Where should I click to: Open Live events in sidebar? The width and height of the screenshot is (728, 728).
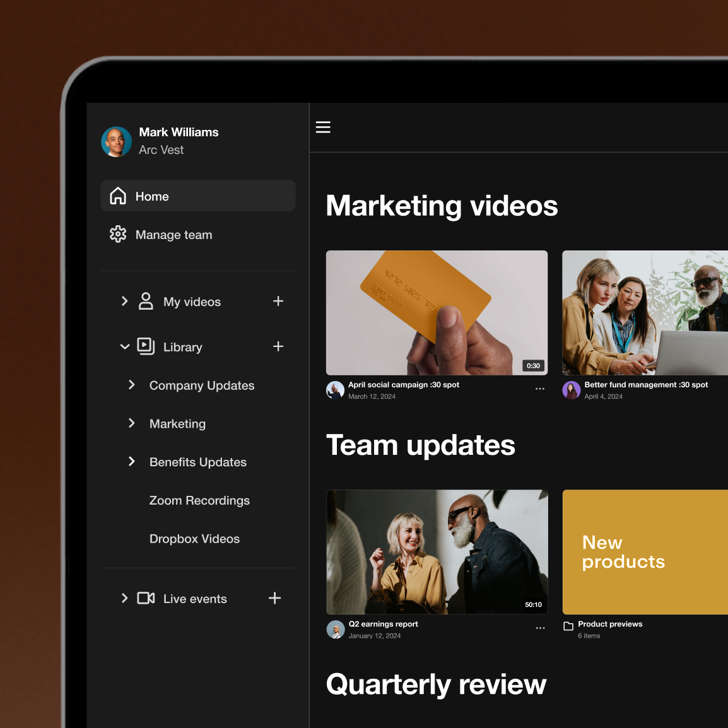pyautogui.click(x=195, y=599)
